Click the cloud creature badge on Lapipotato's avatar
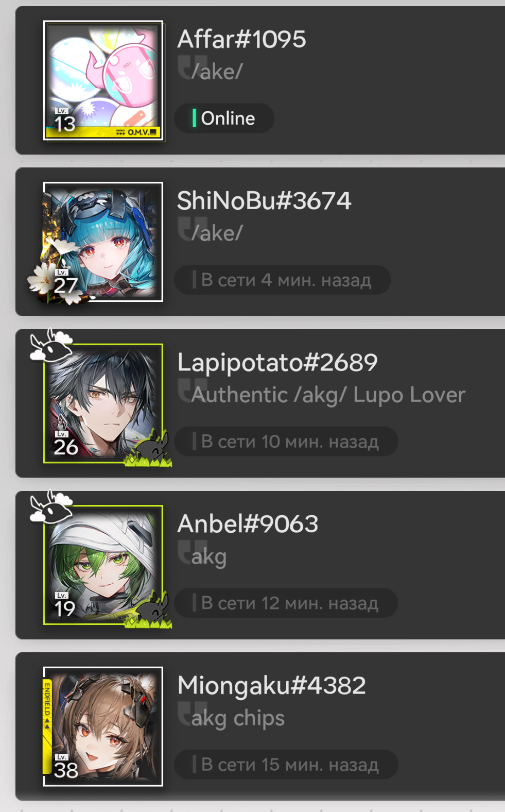The height and width of the screenshot is (812, 505). [51, 345]
